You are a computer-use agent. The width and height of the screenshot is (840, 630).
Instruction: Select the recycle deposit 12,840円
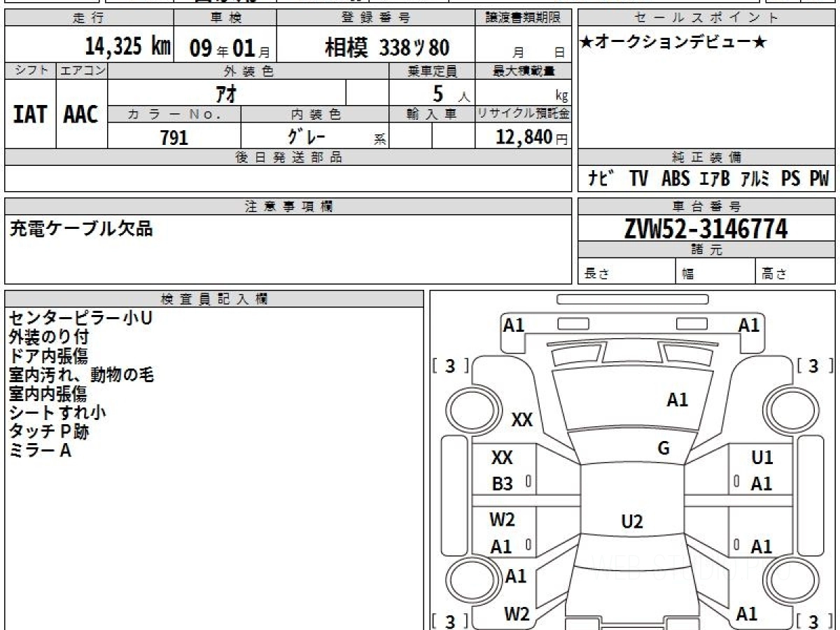(x=532, y=137)
